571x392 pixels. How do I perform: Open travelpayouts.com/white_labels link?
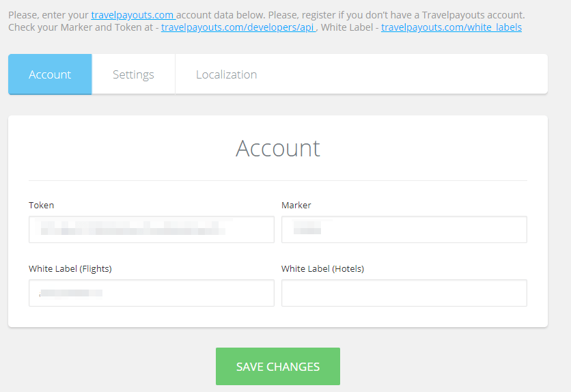tap(451, 27)
